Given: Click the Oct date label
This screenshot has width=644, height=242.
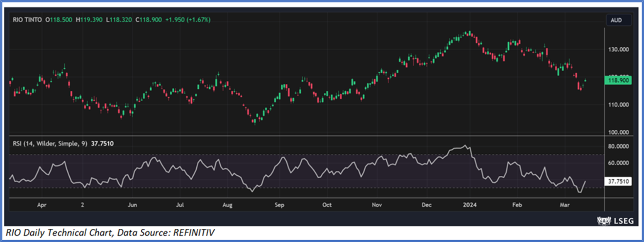Looking at the screenshot, I should [x=327, y=205].
